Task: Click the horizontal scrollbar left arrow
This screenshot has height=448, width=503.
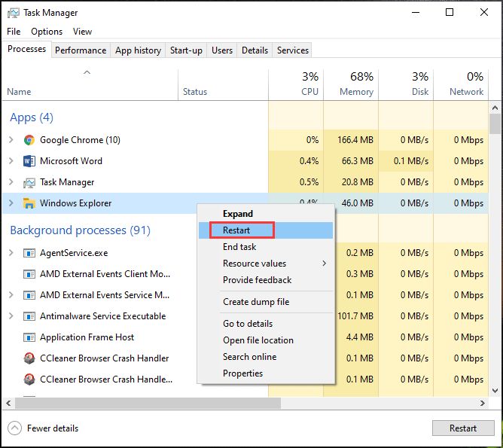Action: point(8,404)
